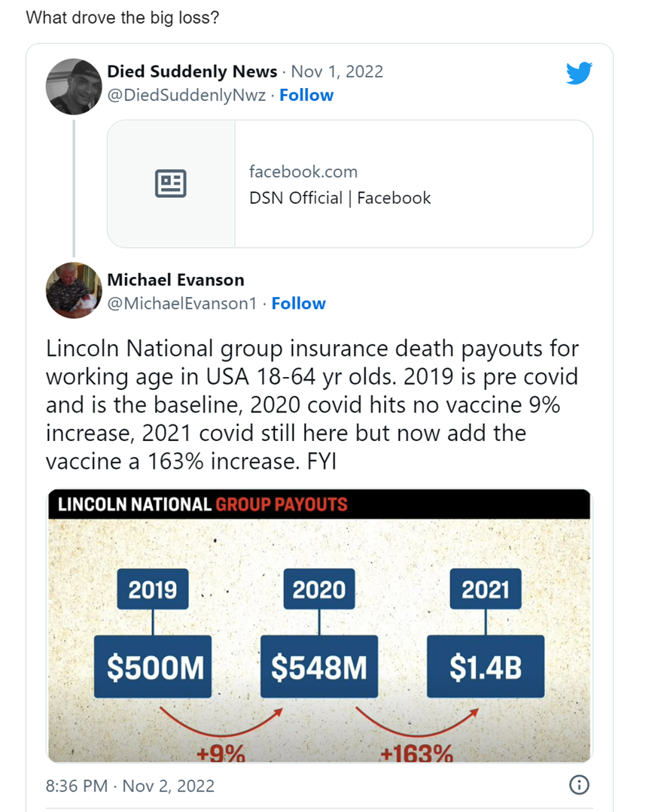Image resolution: width=658 pixels, height=812 pixels.
Task: Open Died Suddenly News profile avatar
Action: 74,86
